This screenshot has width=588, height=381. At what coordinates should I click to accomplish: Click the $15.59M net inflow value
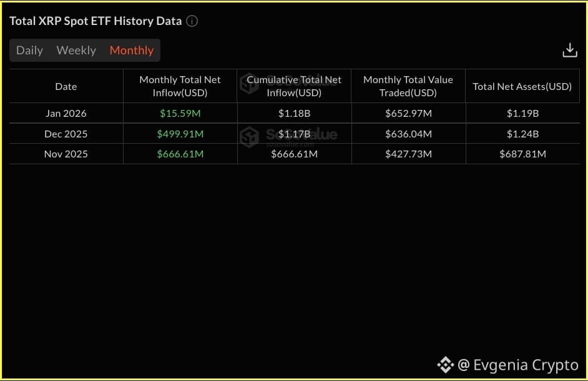tap(180, 113)
